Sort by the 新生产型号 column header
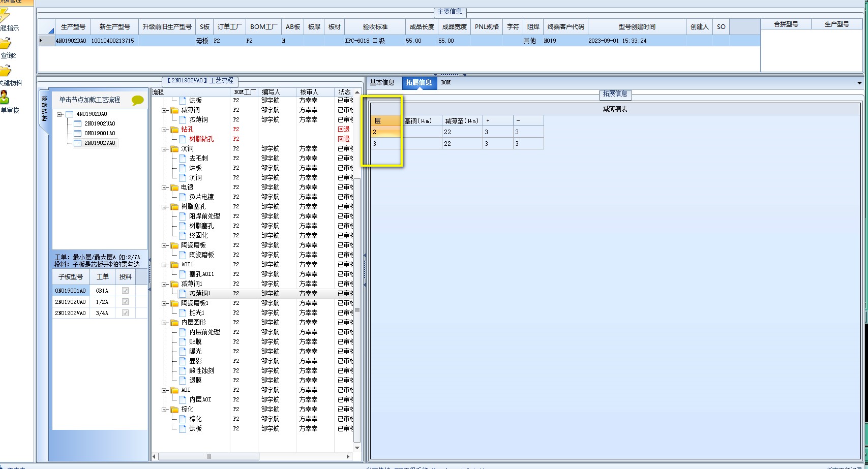Screen dimensions: 868x469 [x=115, y=27]
